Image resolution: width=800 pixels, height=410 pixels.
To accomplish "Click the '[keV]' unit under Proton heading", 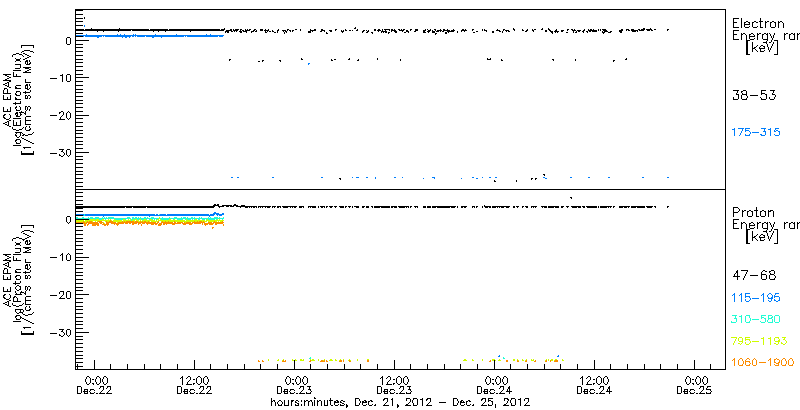I will point(762,237).
